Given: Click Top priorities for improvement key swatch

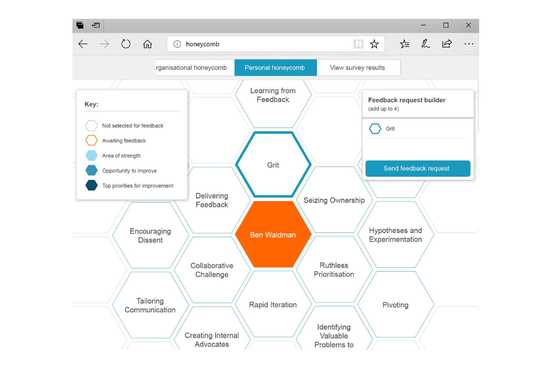Looking at the screenshot, I should point(91,185).
